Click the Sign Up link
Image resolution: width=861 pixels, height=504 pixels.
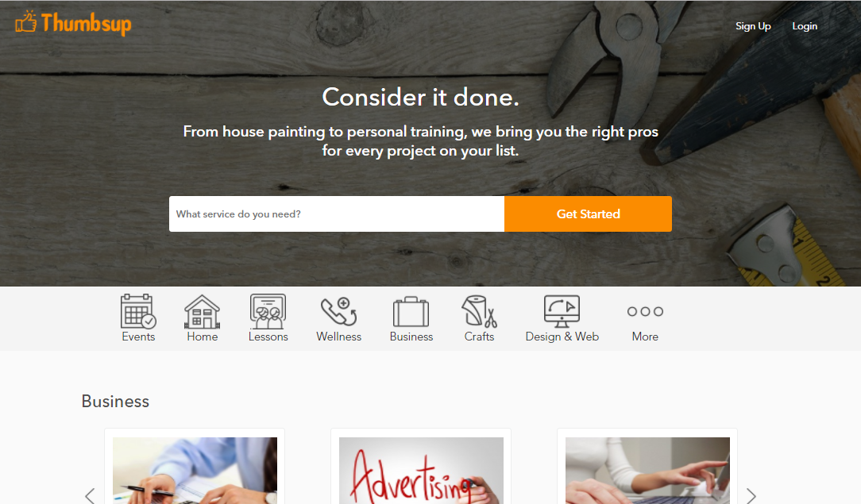point(753,26)
